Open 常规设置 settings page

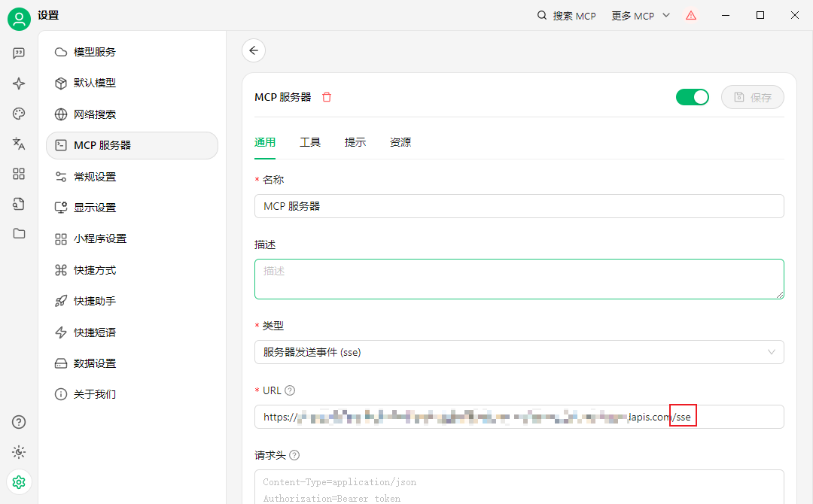point(132,177)
